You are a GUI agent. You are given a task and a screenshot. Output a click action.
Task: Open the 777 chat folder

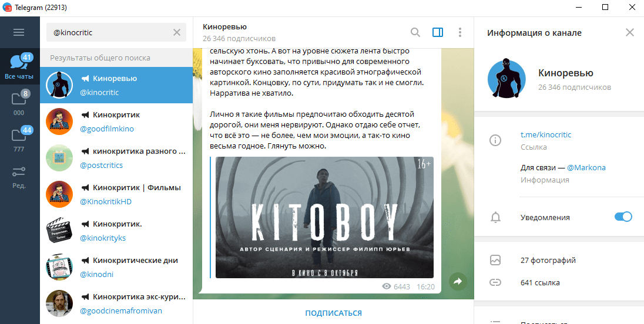tap(19, 139)
